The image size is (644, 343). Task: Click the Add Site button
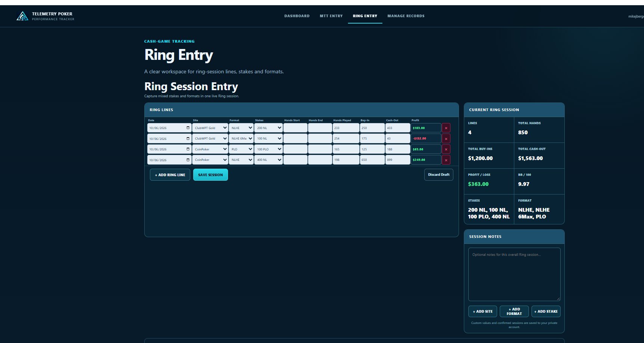483,311
